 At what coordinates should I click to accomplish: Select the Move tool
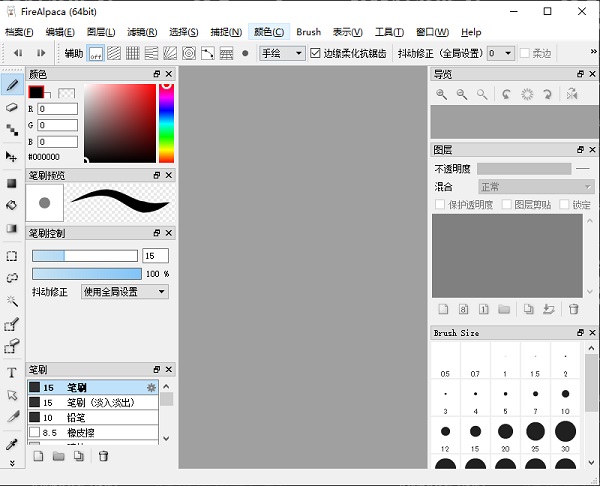coord(12,157)
